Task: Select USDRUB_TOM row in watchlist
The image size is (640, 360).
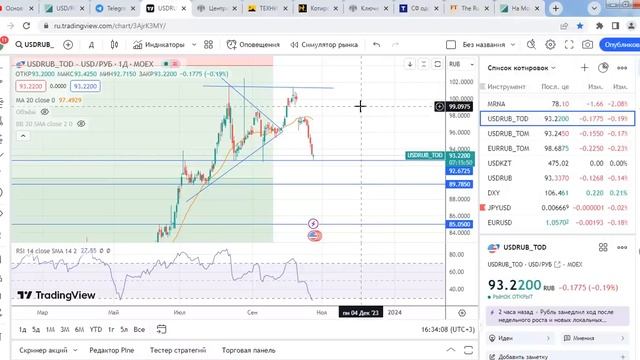Action: (557, 133)
